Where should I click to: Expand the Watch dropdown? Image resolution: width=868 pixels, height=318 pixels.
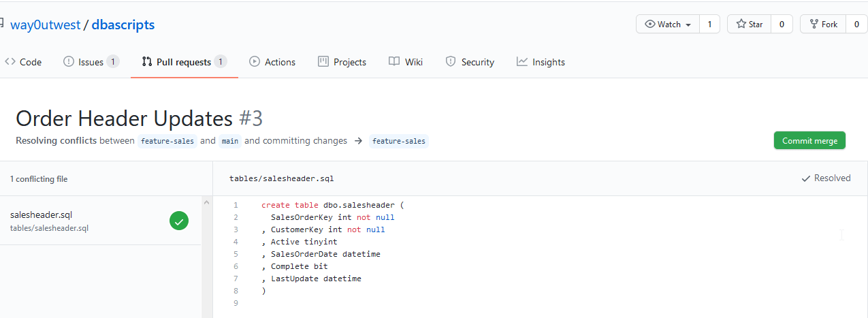[x=668, y=25]
